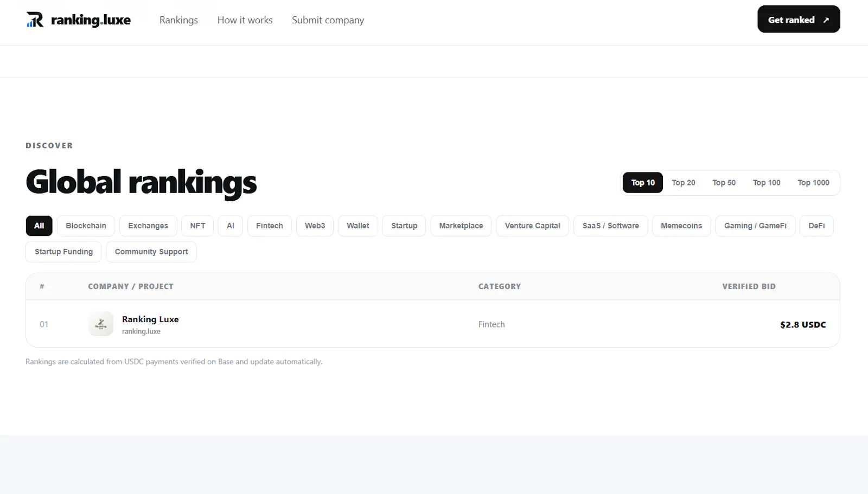
Task: Select the DeFi category filter
Action: pos(816,226)
